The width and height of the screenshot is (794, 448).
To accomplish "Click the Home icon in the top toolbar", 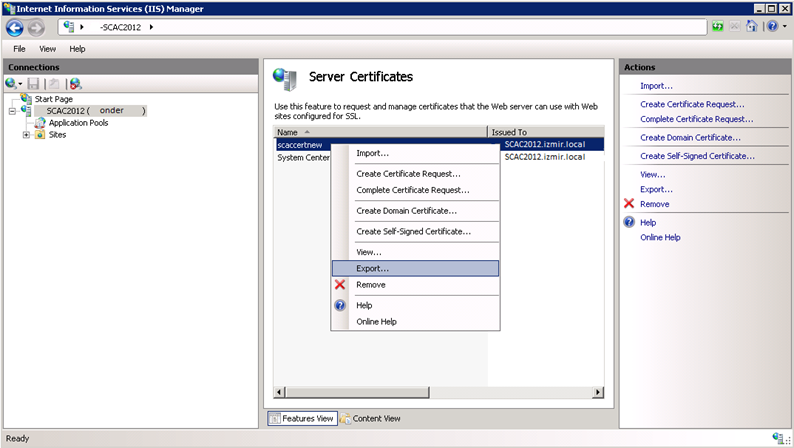I will click(x=752, y=26).
